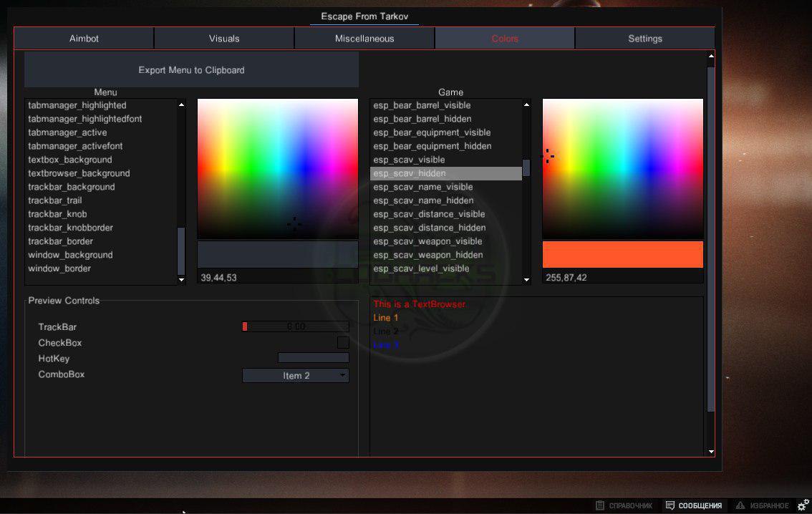
Task: Click 'Line 1' in the TextBrowser
Action: pyautogui.click(x=386, y=317)
